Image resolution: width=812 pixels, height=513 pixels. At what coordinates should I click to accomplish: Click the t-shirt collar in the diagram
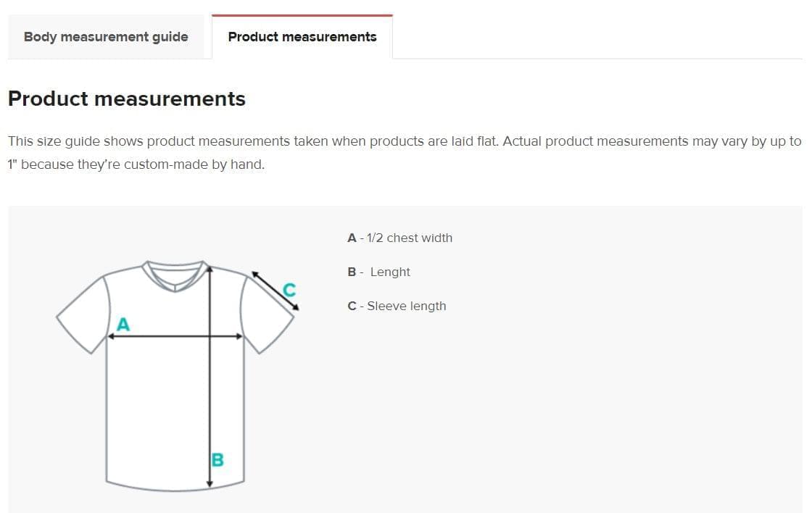tap(173, 274)
